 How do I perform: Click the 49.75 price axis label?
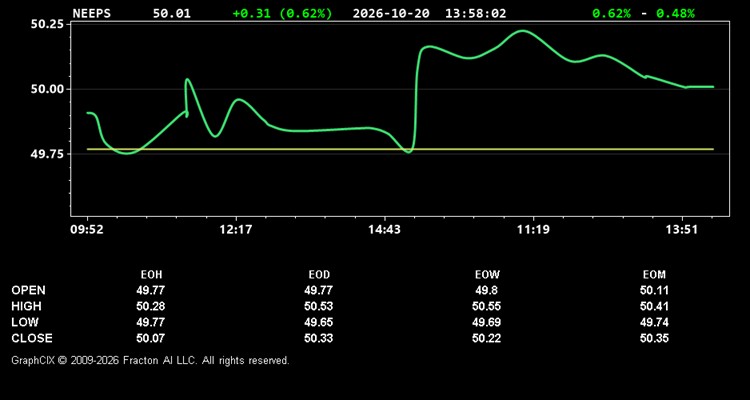pos(47,154)
